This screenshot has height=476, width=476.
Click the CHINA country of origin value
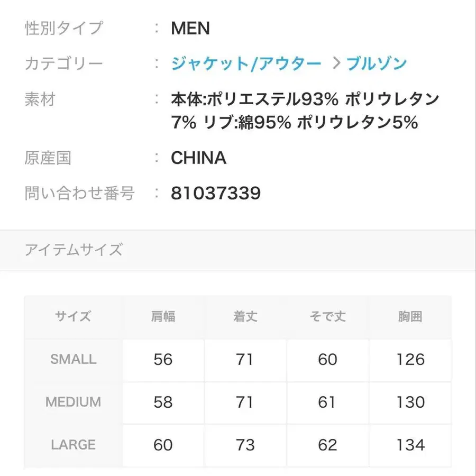coord(198,158)
